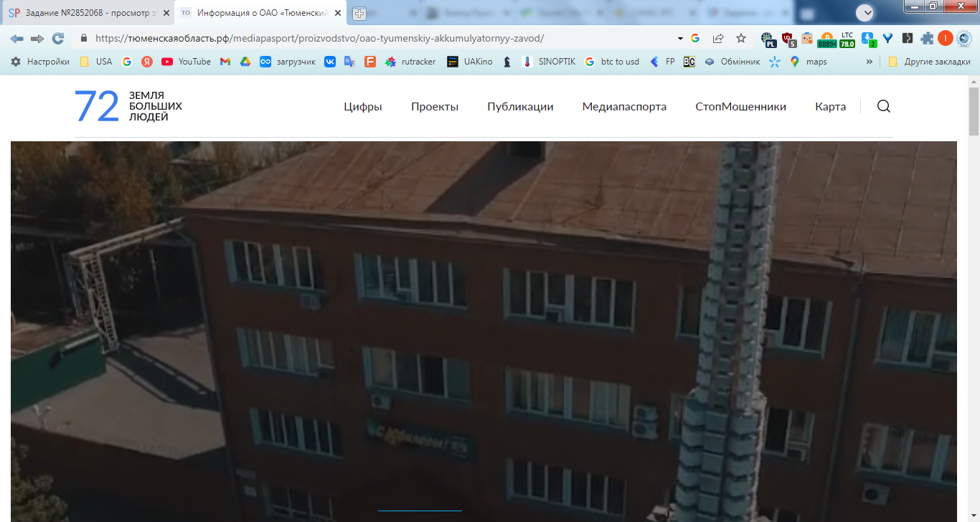
Task: Open the YouTube bookmark
Action: 186,62
